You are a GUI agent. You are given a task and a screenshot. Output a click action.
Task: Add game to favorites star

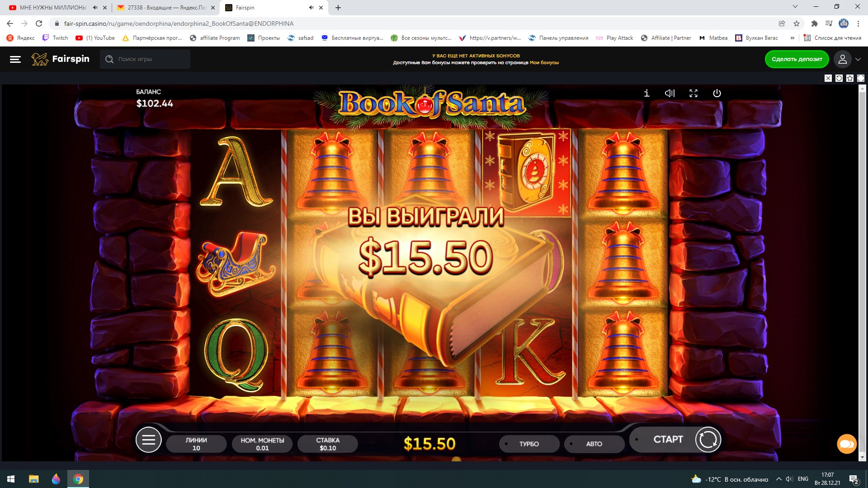pyautogui.click(x=850, y=78)
